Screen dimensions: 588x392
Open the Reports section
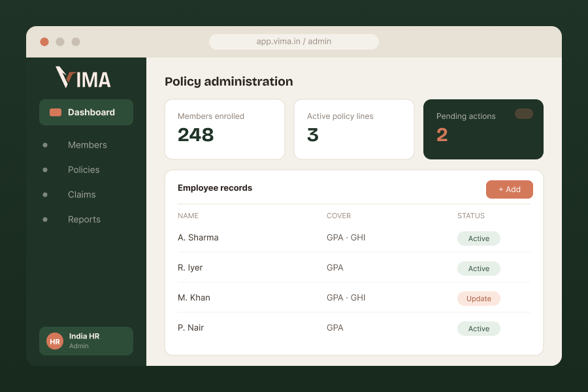[84, 219]
